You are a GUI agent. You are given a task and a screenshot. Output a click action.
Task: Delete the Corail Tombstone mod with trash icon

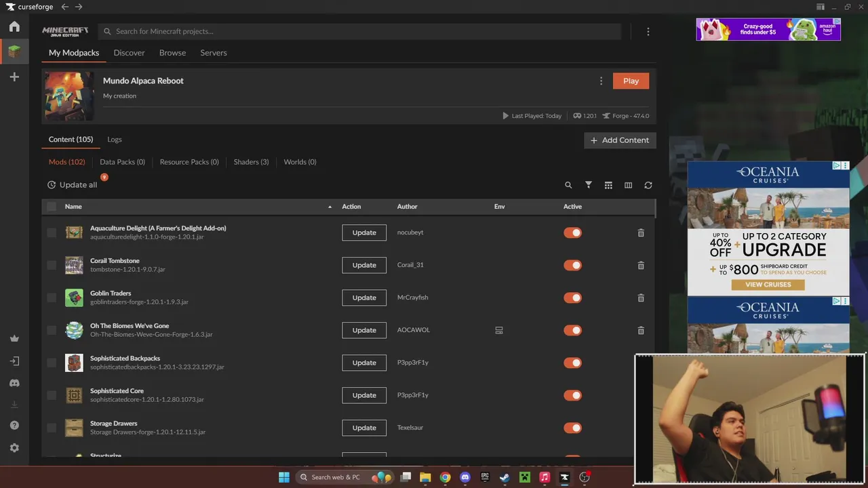coord(641,265)
